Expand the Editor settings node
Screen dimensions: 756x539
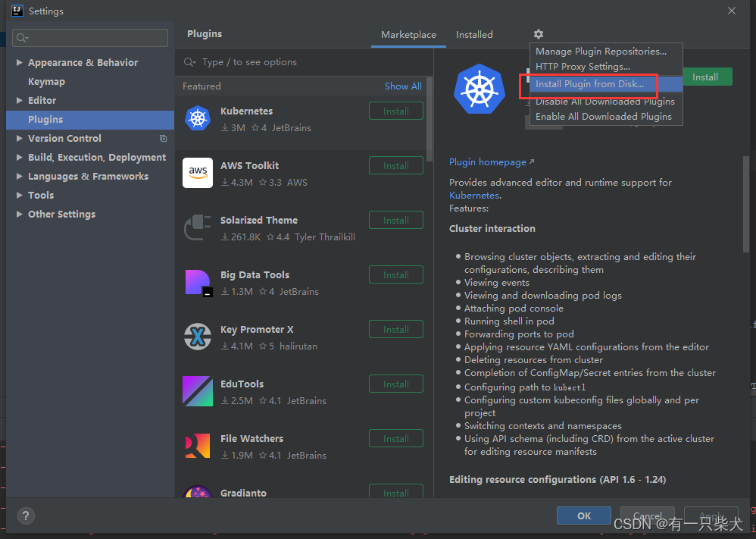[x=19, y=100]
